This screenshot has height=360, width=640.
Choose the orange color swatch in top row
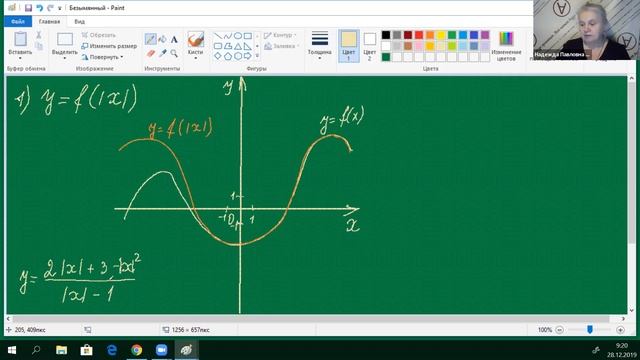click(430, 35)
